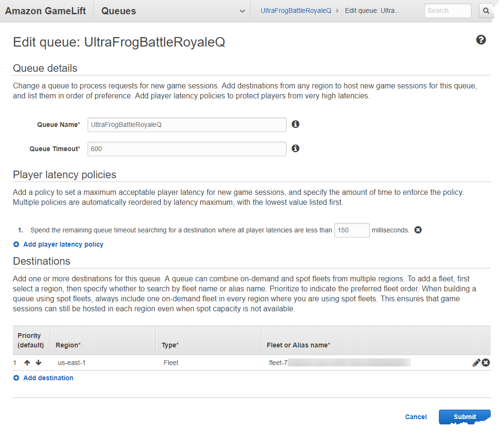Move us-east-1 destination down in priority
The height and width of the screenshot is (432, 504).
pos(39,363)
